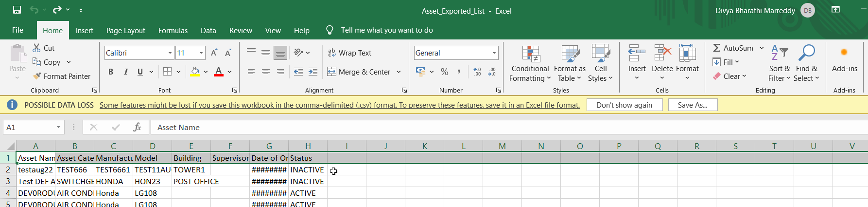Select the Format Painter tool
This screenshot has width=868, height=207.
pos(62,76)
